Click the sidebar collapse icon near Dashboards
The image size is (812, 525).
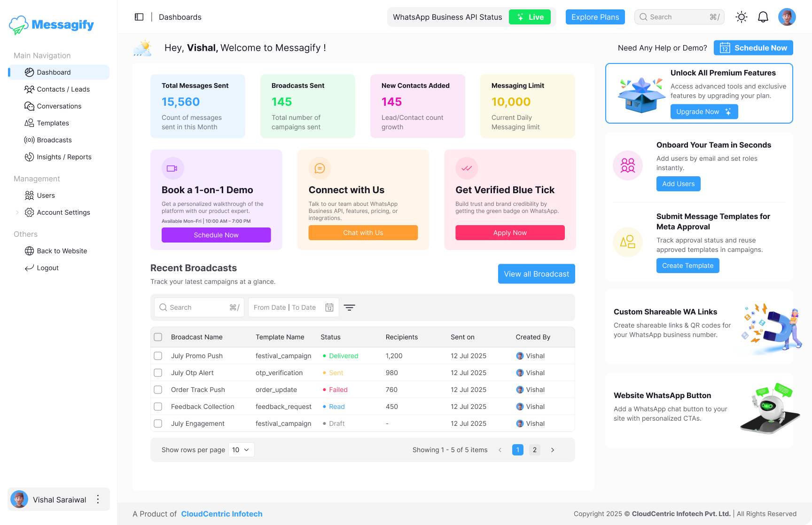tap(139, 16)
